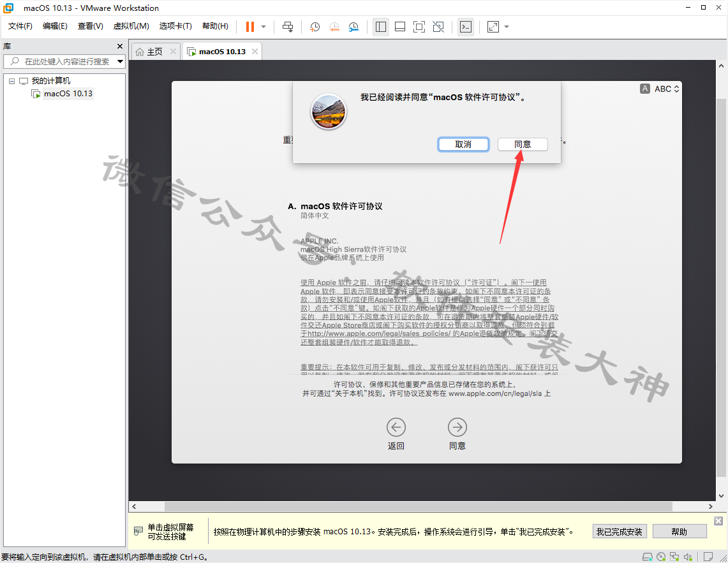Viewport: 728px width, 563px height.
Task: Click the 简体中文 language label
Action: (x=315, y=216)
